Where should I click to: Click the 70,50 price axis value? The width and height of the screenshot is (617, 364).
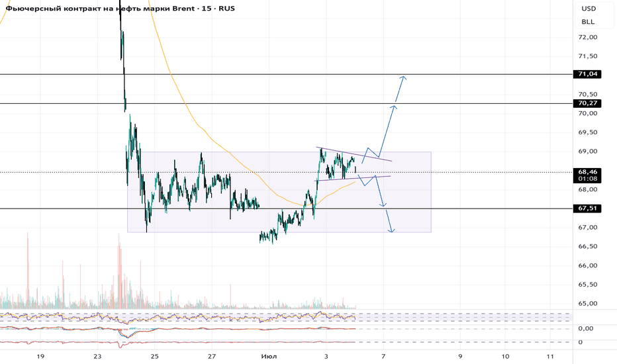pyautogui.click(x=587, y=94)
